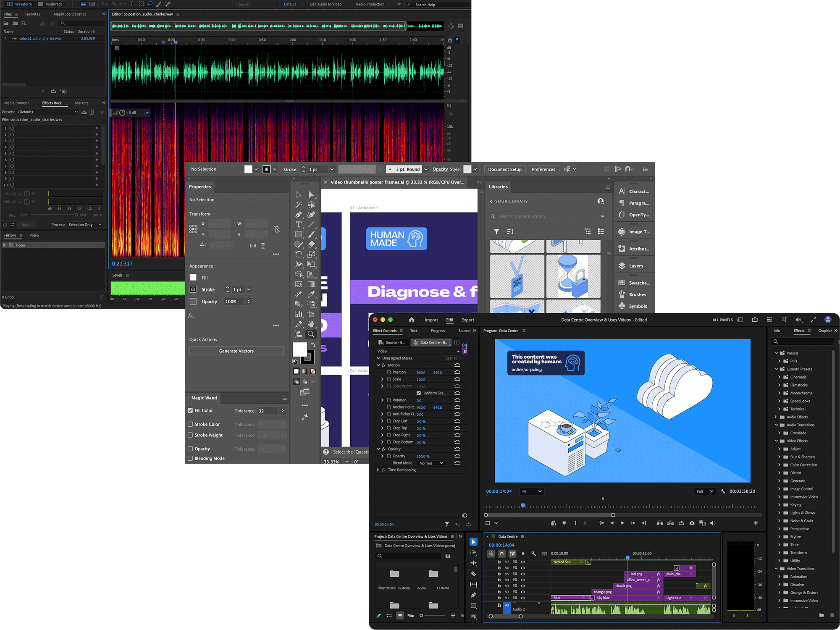This screenshot has width=840, height=630.
Task: Open Blend Mode Normal dropdown
Action: click(431, 463)
